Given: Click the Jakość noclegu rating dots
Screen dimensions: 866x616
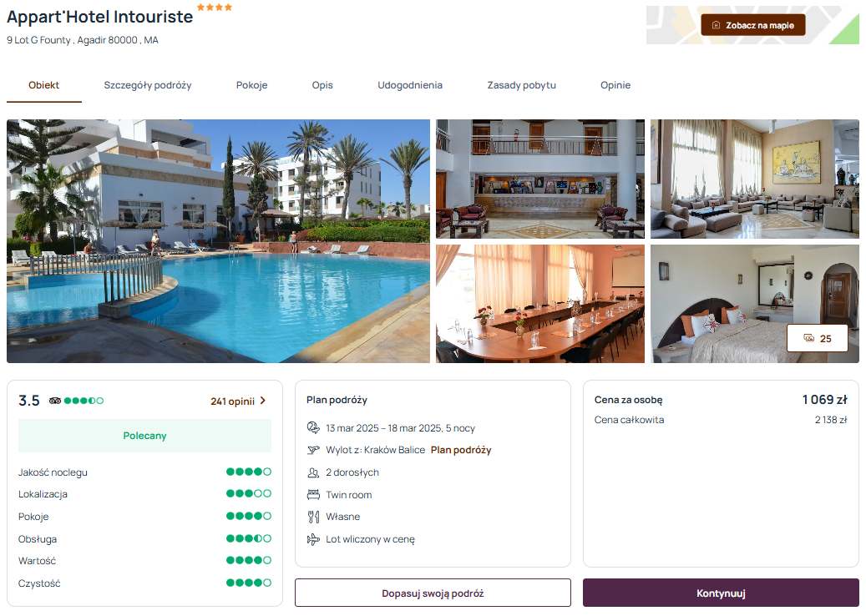Looking at the screenshot, I should [249, 472].
